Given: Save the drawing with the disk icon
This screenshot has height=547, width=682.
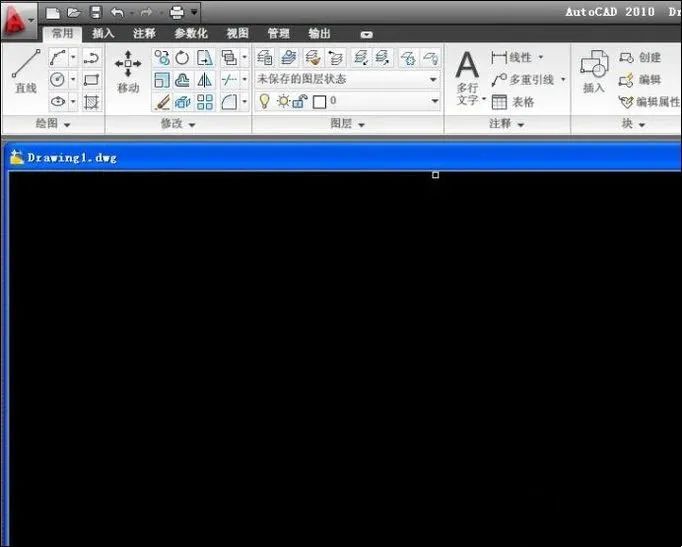Looking at the screenshot, I should click(96, 13).
